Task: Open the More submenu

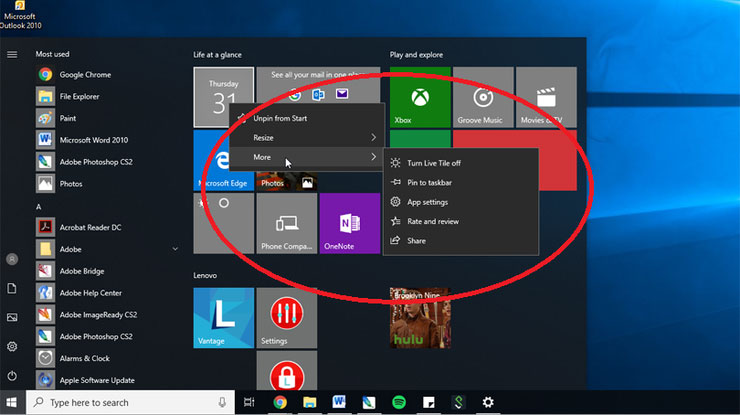Action: coord(307,157)
